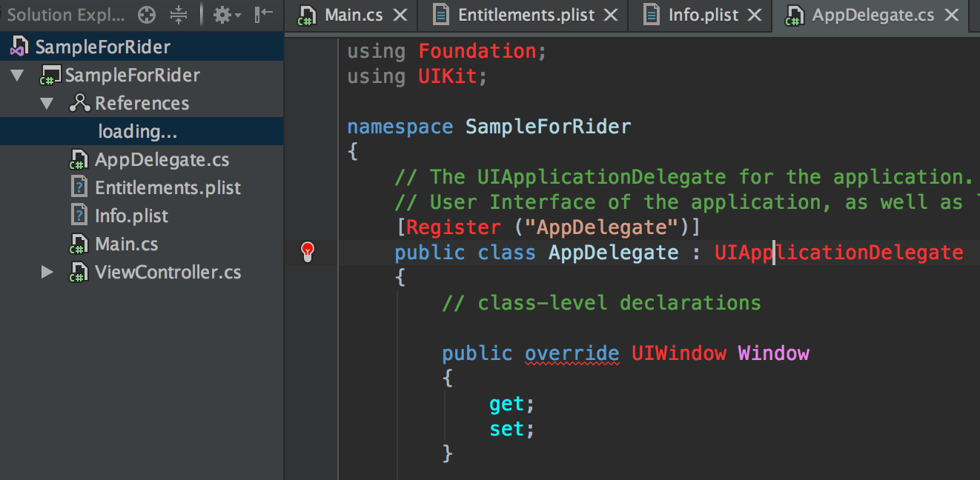Click the Entitlements.plist tab file icon
The image size is (980, 480).
(x=440, y=15)
